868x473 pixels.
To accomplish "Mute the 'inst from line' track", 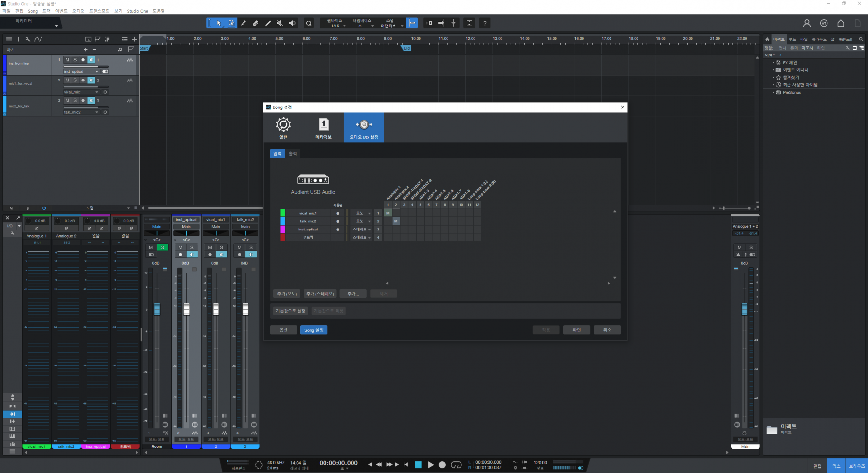I will pos(67,60).
